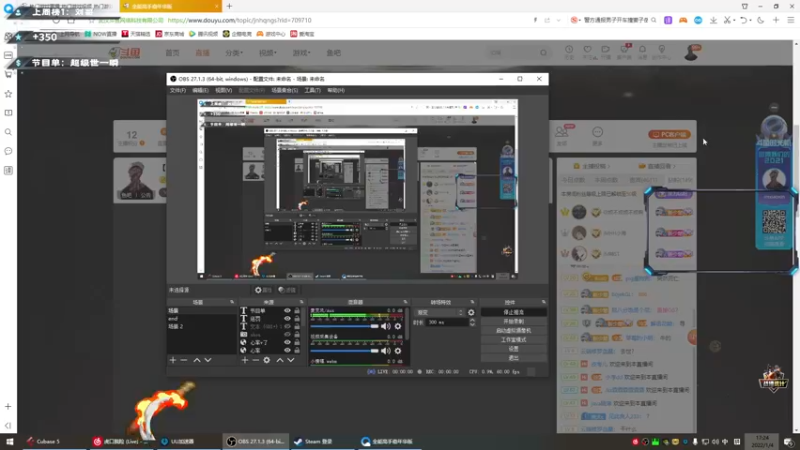The width and height of the screenshot is (800, 450).
Task: Open OBS 工具(T) menu
Action: click(312, 90)
